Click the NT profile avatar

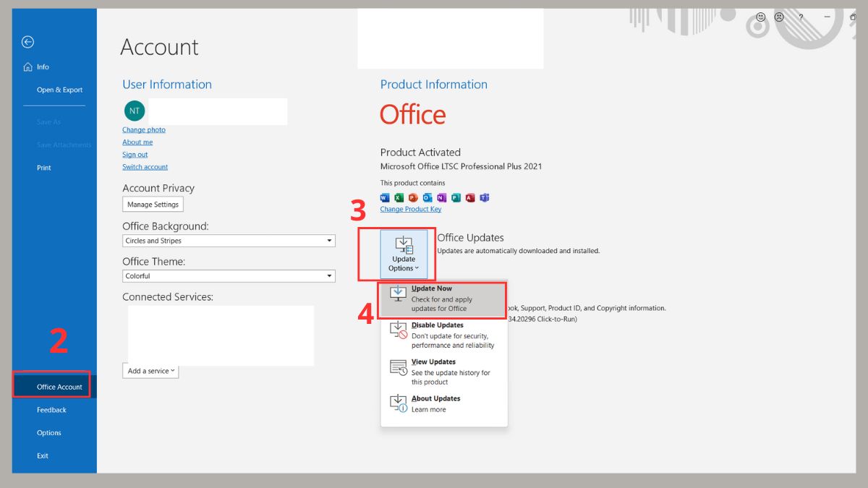point(134,111)
